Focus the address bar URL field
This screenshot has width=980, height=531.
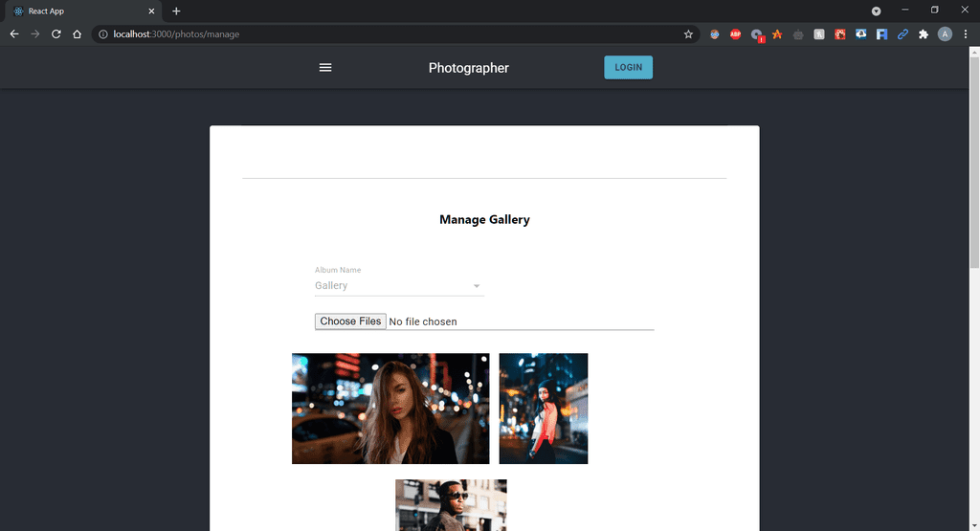pyautogui.click(x=393, y=34)
